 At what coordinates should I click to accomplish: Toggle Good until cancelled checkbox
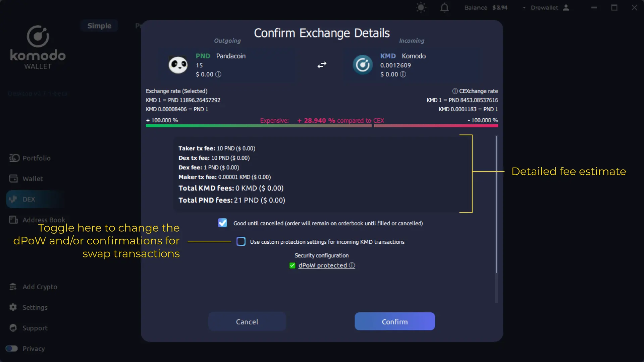(x=222, y=223)
